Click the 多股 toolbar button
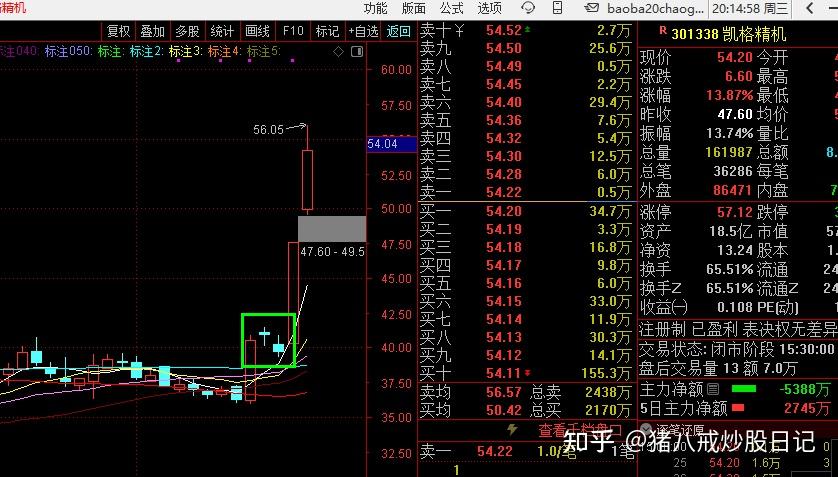The height and width of the screenshot is (477, 838). (x=187, y=32)
